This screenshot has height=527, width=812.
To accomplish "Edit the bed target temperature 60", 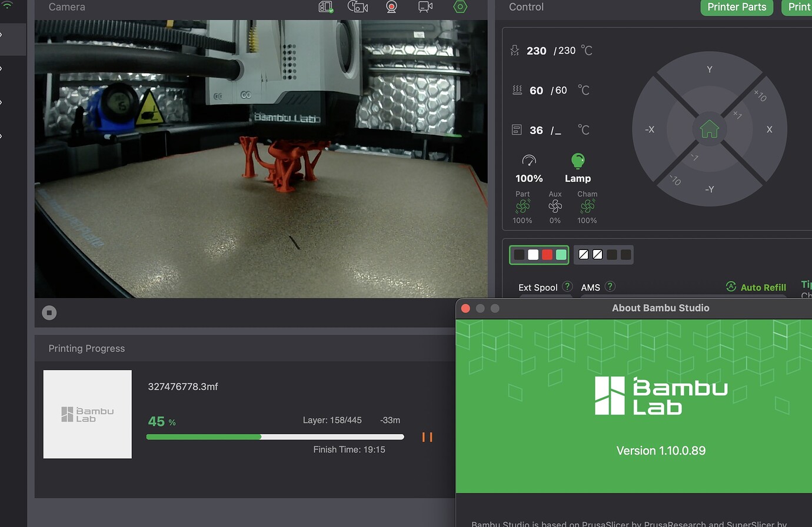I will point(561,90).
